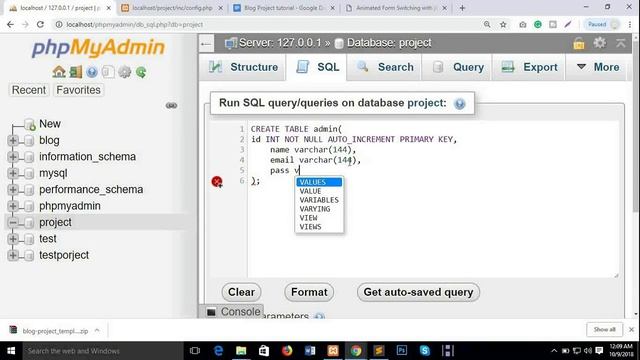
Task: Bookmark this page with star icon
Action: pos(503,24)
